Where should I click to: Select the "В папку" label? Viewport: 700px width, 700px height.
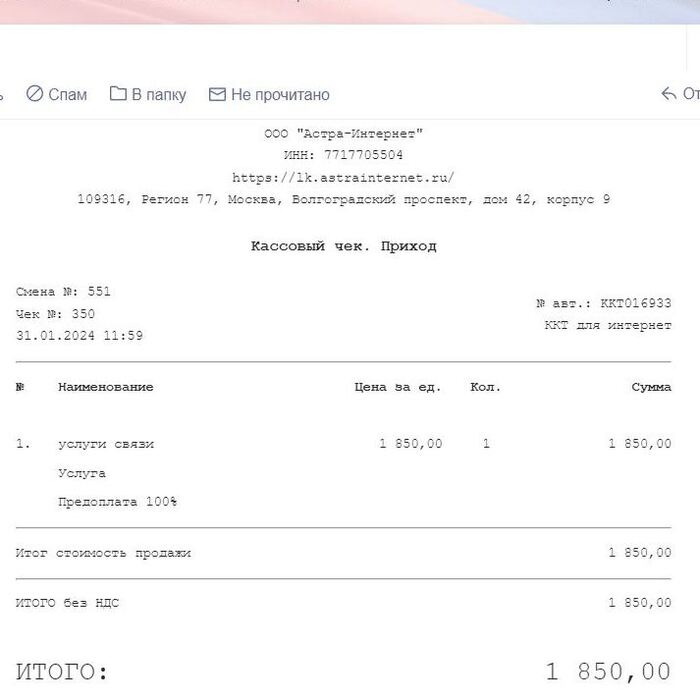pyautogui.click(x=158, y=95)
